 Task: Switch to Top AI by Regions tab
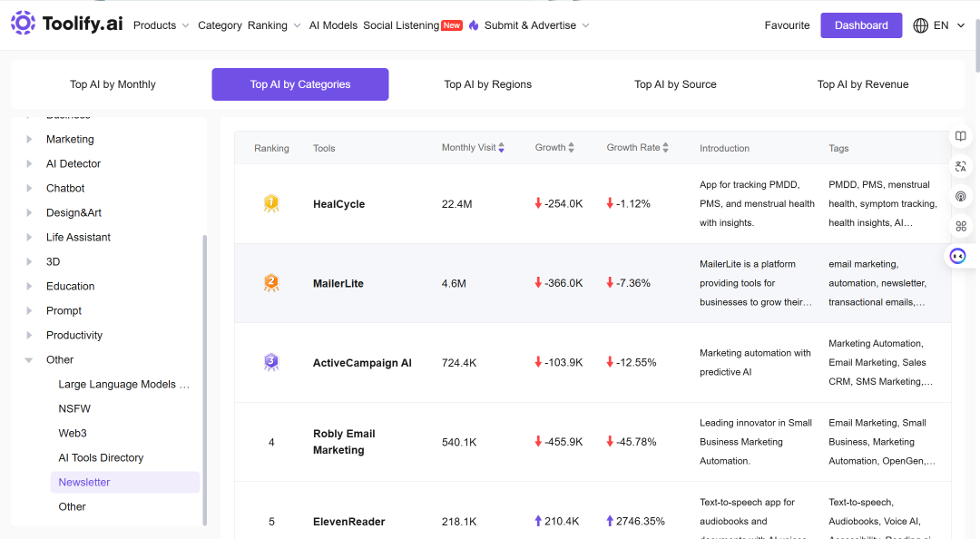click(488, 84)
